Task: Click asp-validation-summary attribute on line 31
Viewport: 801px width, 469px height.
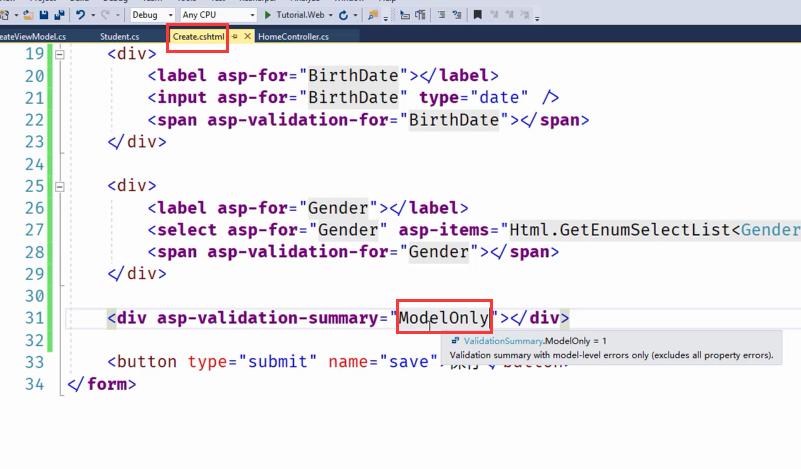Action: coord(268,318)
